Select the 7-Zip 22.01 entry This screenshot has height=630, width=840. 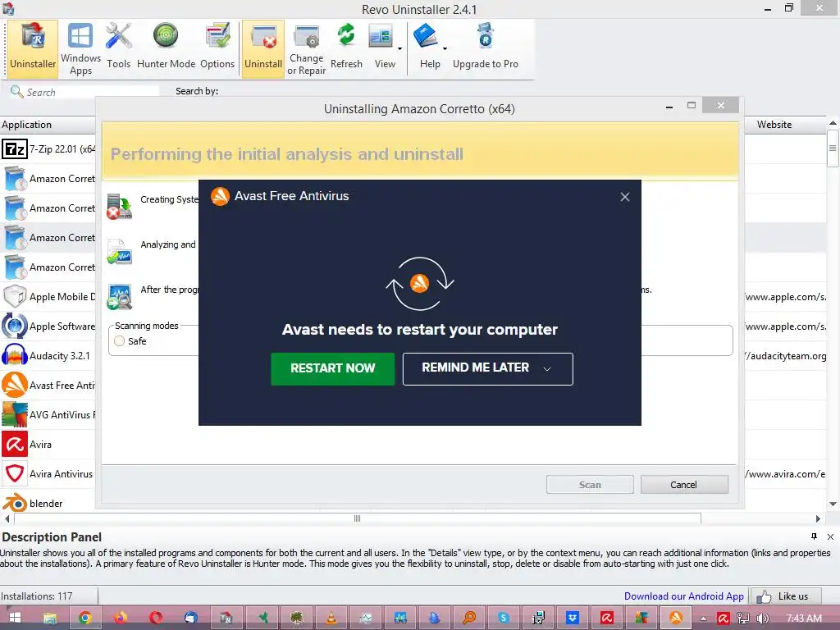coord(48,149)
